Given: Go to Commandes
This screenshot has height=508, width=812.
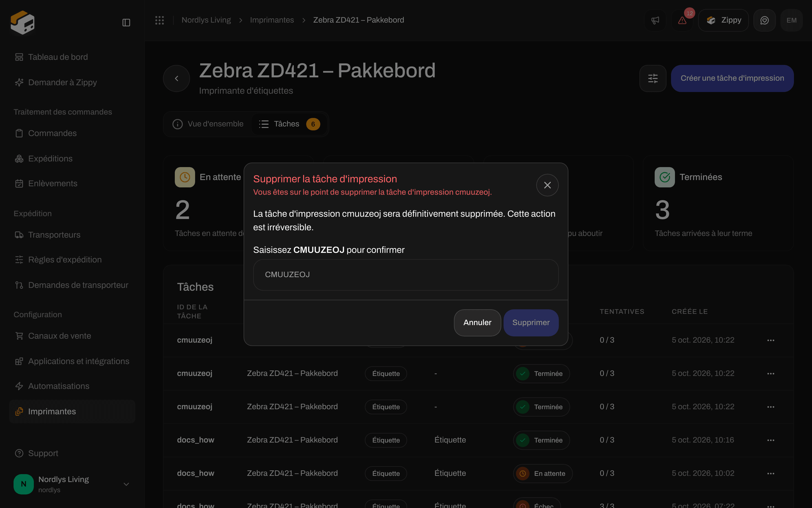Looking at the screenshot, I should (72, 133).
